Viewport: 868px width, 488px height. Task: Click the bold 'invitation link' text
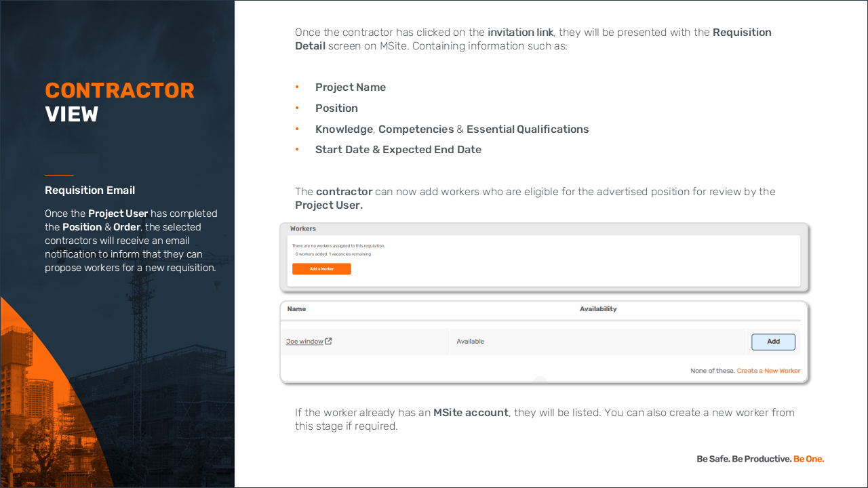[520, 33]
